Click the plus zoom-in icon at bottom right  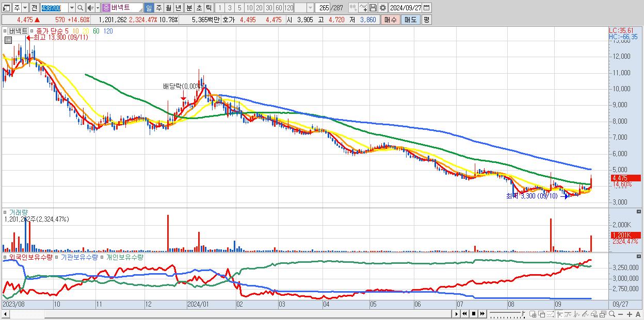(x=629, y=314)
